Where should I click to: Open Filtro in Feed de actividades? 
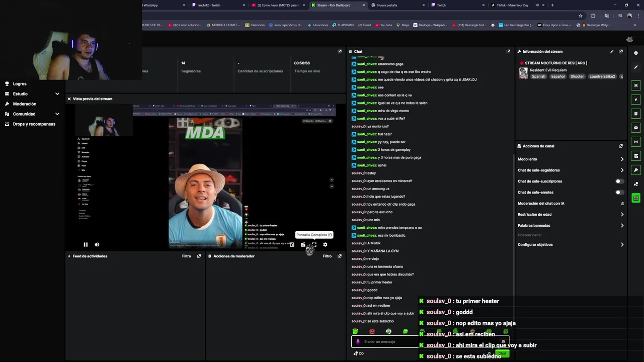(187, 256)
